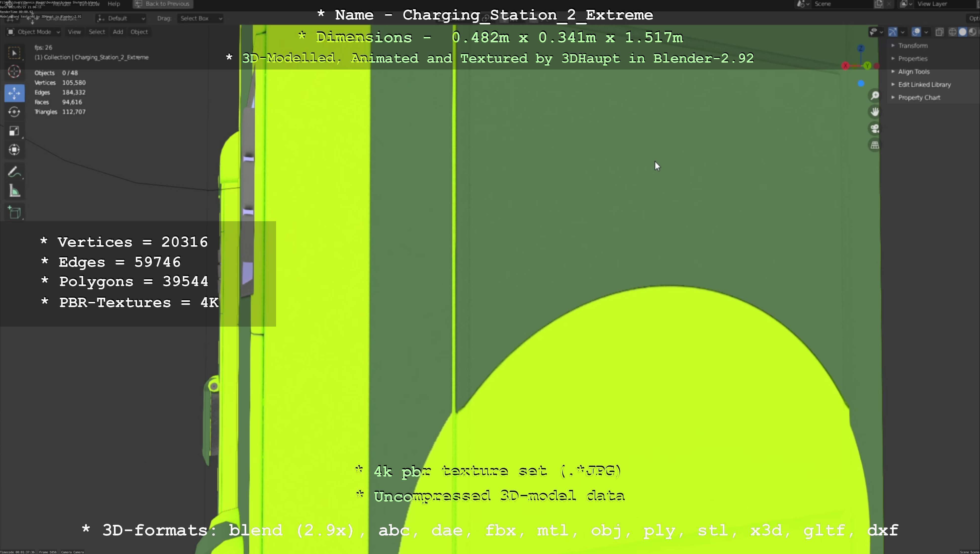This screenshot has width=980, height=554.
Task: Click the Z axis gizmo handle
Action: [x=861, y=48]
